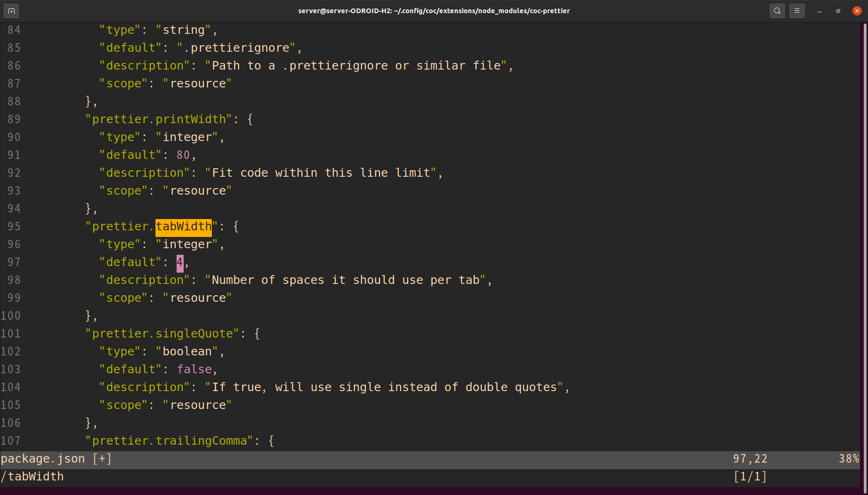Close the terminal window
Viewport: 868px width, 495px height.
pos(857,11)
